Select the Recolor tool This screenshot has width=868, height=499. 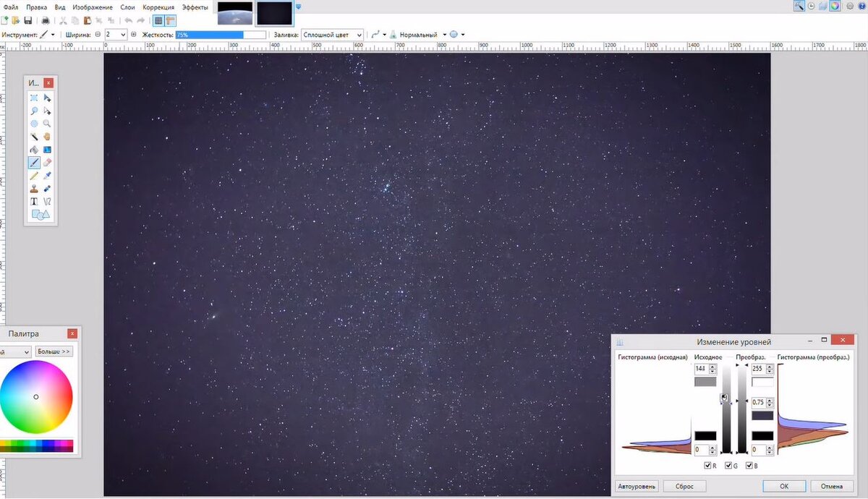point(47,189)
